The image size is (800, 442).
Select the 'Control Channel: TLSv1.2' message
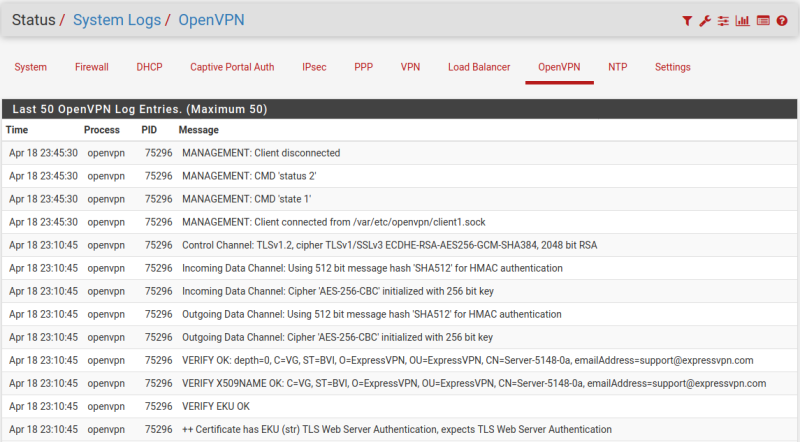point(389,245)
